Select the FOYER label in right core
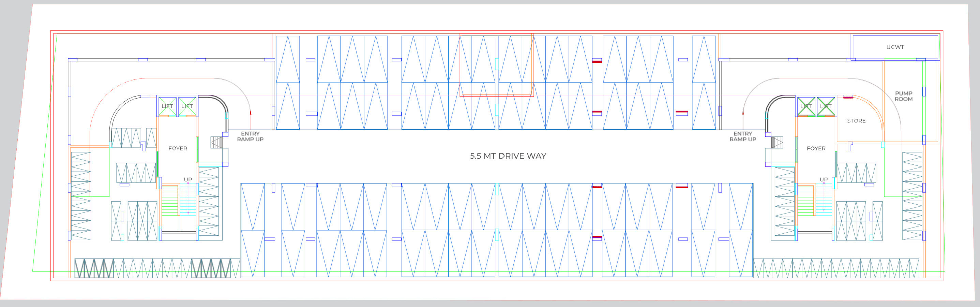 (816, 148)
